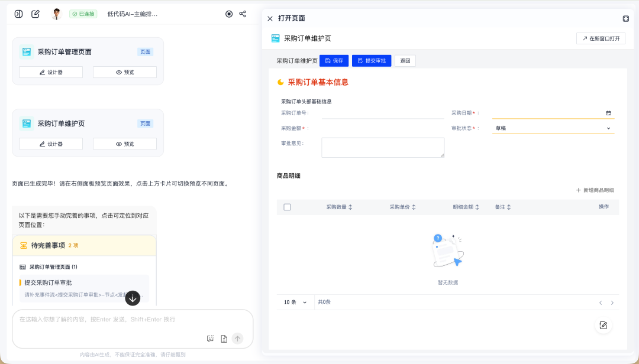This screenshot has height=364, width=639.
Task: Sort by 明细金额 column
Action: (x=477, y=207)
